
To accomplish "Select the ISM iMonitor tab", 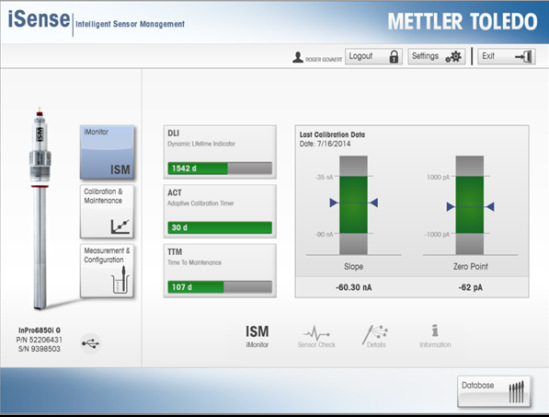I will pyautogui.click(x=257, y=336).
